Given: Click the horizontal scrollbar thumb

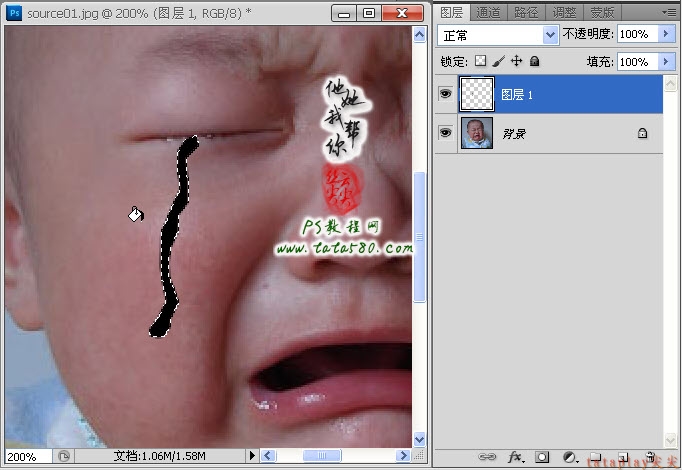Looking at the screenshot, I should point(322,456).
